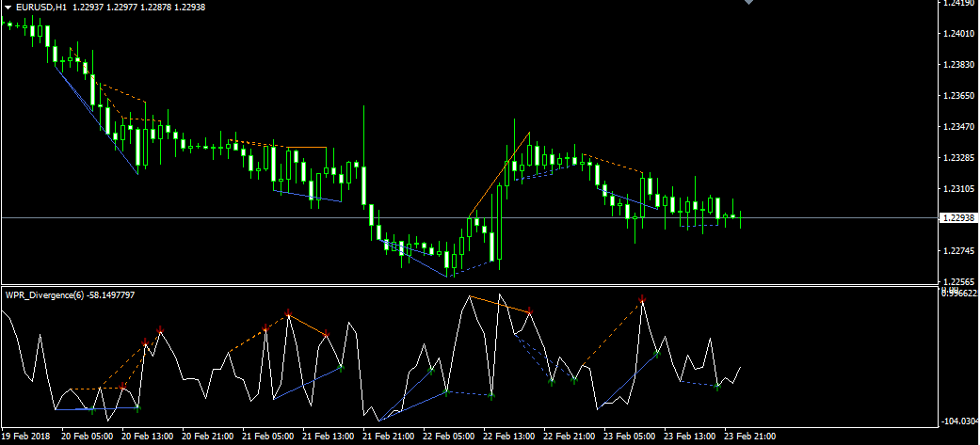The image size is (980, 445).
Task: Click the gray chart shift triangle marker
Action: (748, 3)
